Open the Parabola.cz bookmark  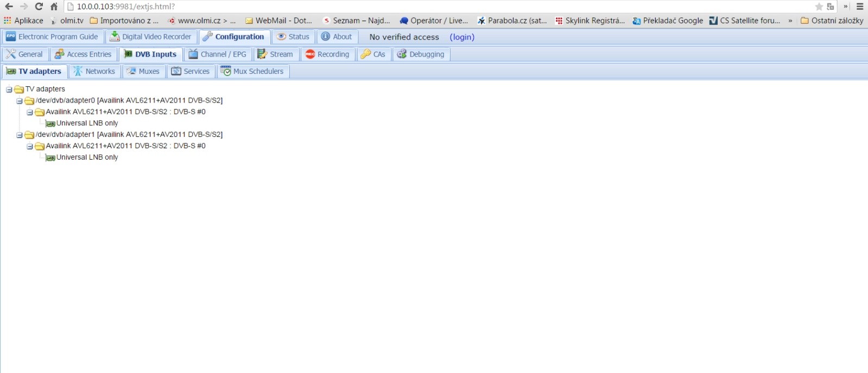click(x=512, y=21)
